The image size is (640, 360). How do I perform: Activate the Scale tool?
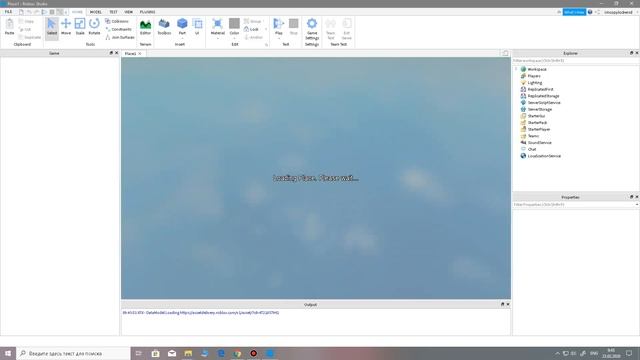(80, 27)
